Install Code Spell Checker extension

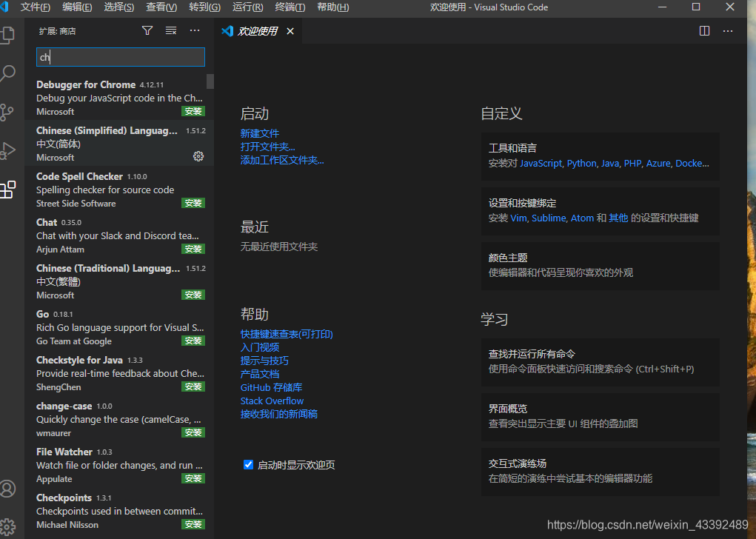[193, 203]
